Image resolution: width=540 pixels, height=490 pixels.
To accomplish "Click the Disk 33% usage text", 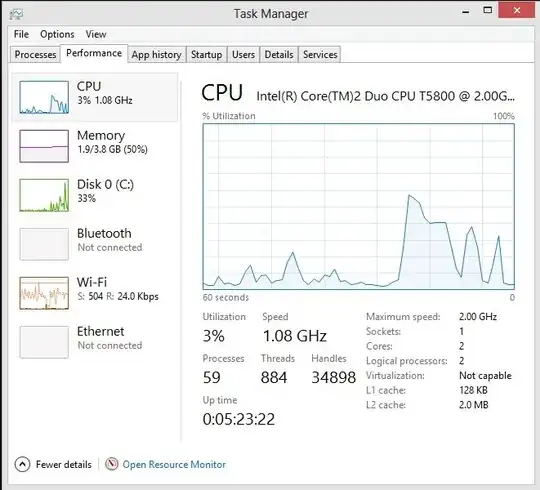I will point(86,198).
